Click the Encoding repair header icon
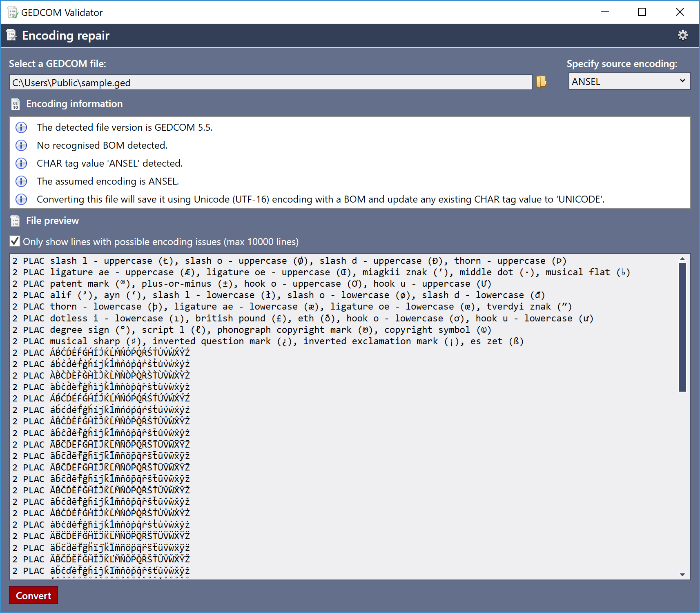The height and width of the screenshot is (613, 700). click(x=11, y=36)
